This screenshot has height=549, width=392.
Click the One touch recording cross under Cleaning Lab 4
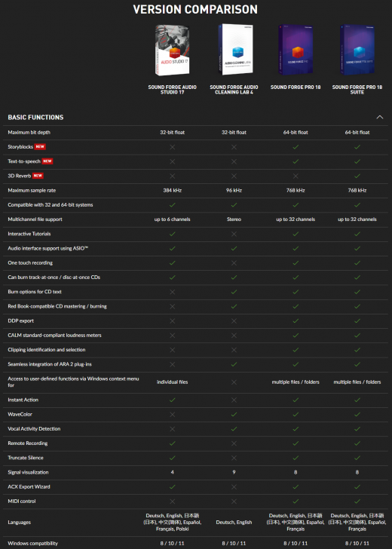click(234, 262)
